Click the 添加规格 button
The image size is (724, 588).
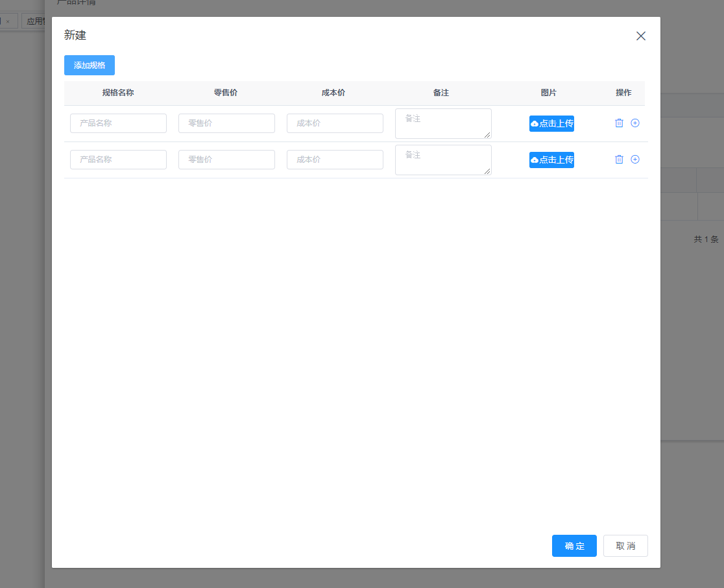[x=90, y=66]
